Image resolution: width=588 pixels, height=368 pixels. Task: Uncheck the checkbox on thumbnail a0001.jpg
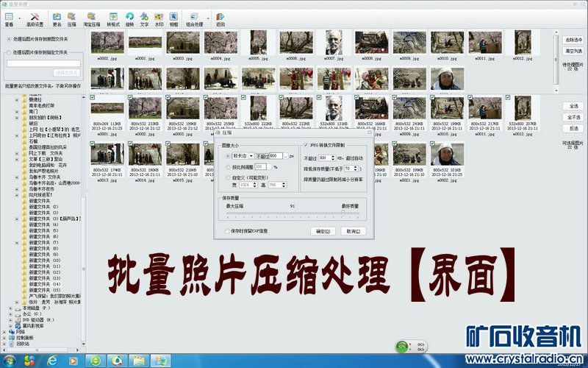click(93, 97)
